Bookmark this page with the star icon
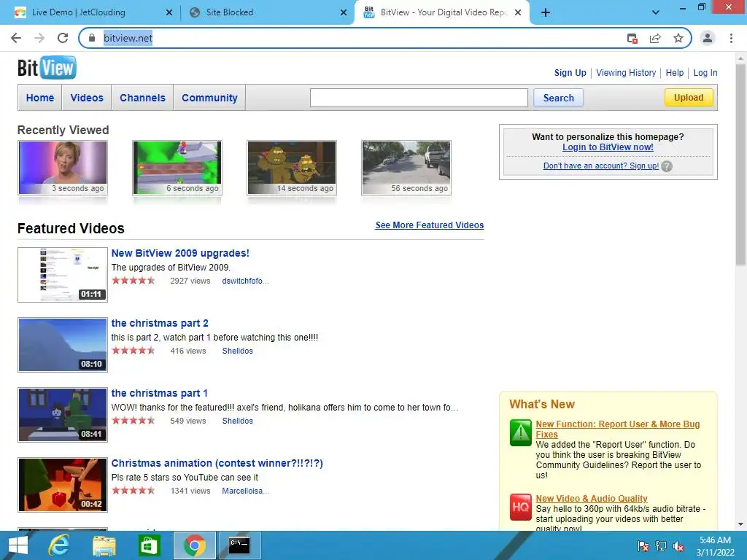The image size is (747, 560). (x=678, y=38)
